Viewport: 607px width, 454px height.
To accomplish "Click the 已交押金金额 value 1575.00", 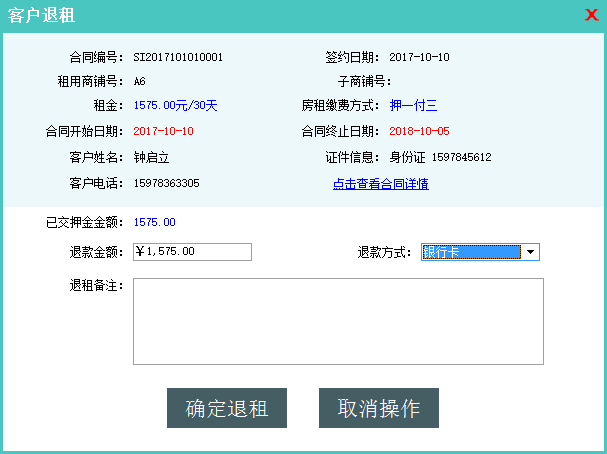I will point(154,222).
